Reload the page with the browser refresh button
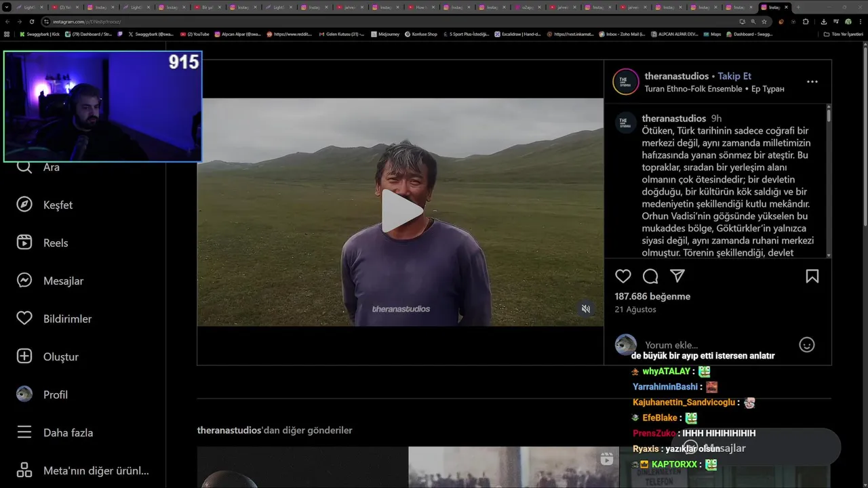Image resolution: width=868 pixels, height=488 pixels. pos(32,22)
